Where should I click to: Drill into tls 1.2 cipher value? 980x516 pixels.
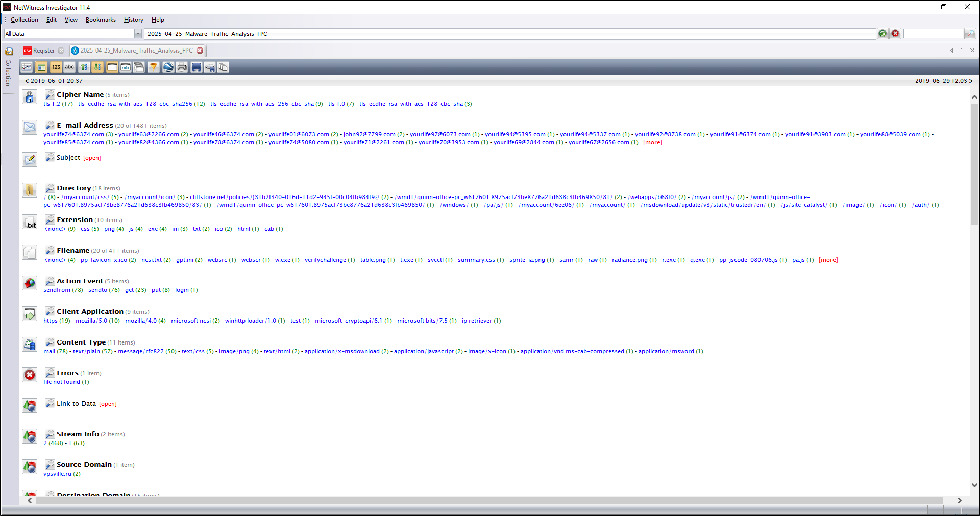click(52, 104)
